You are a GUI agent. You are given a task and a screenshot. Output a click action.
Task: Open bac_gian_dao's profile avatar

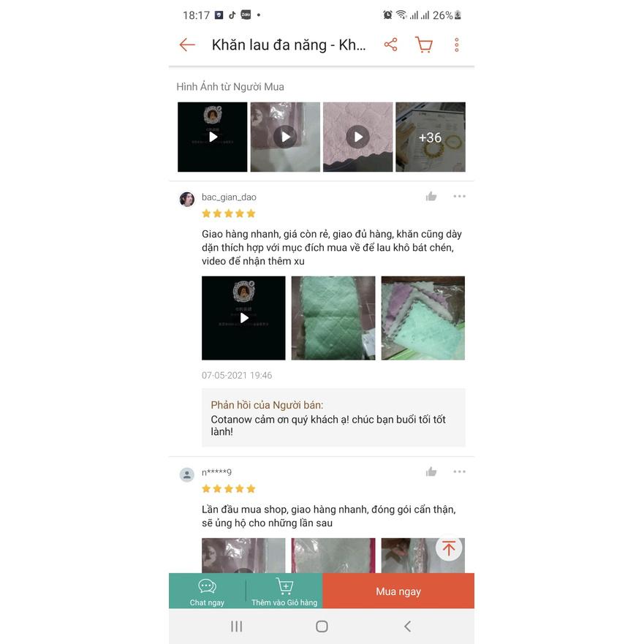tap(187, 200)
